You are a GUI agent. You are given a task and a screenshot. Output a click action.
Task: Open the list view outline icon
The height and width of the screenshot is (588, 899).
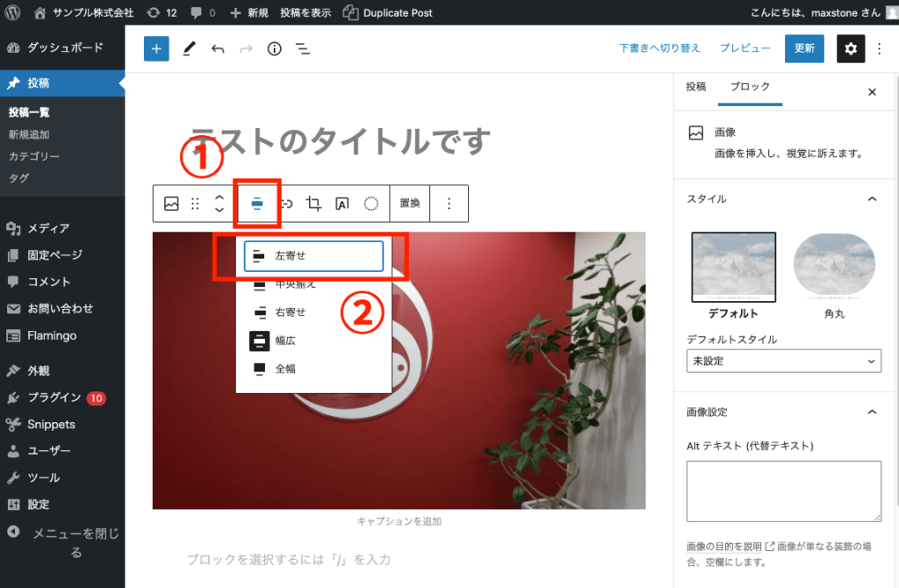pos(303,49)
